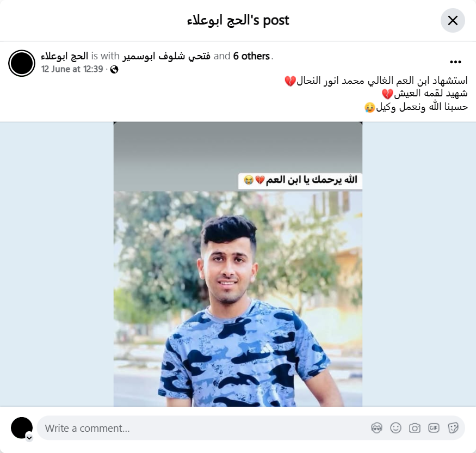The width and height of the screenshot is (476, 453).
Task: Click the Arabic post text body
Action: [x=376, y=94]
